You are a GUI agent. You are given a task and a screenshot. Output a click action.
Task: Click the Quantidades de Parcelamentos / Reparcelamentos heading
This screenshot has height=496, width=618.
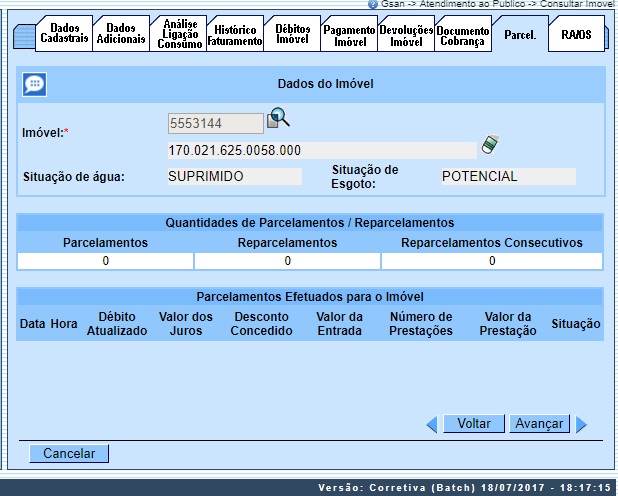point(310,223)
